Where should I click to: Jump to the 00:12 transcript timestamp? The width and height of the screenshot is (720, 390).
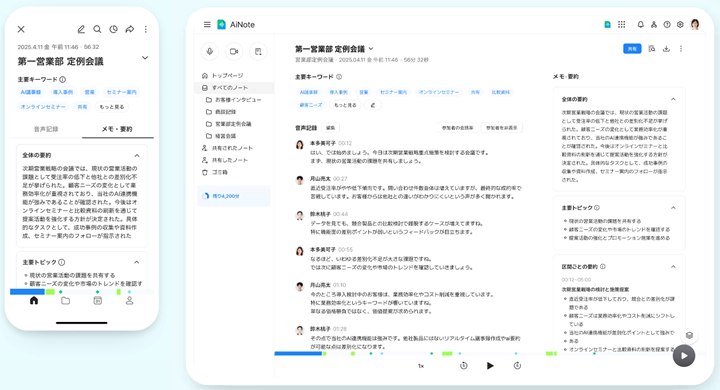pyautogui.click(x=345, y=143)
